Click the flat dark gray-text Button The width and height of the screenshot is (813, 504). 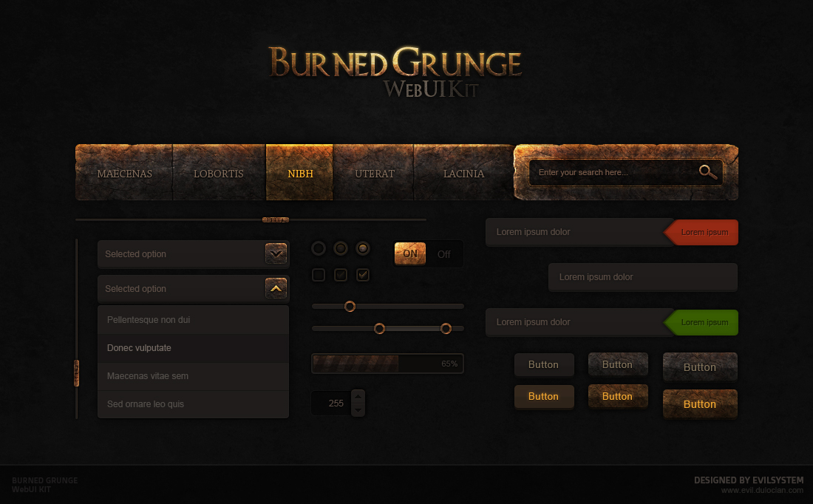(543, 364)
